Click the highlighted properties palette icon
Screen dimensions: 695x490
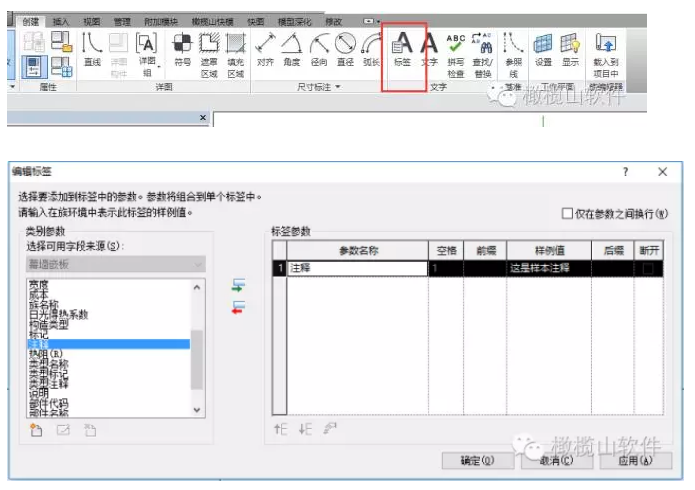pos(34,67)
